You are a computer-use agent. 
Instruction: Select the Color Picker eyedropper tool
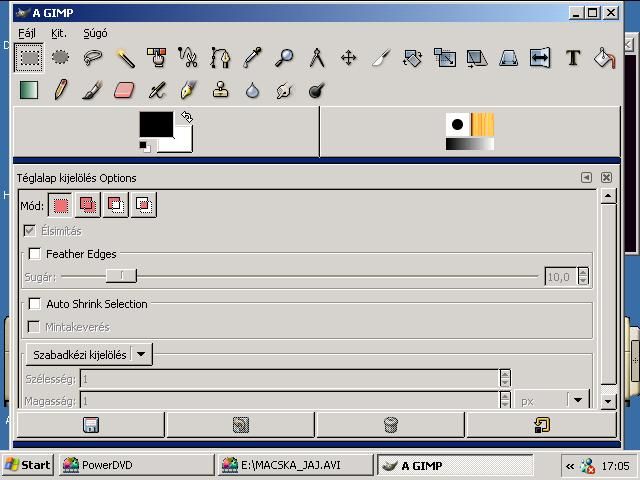pyautogui.click(x=252, y=58)
